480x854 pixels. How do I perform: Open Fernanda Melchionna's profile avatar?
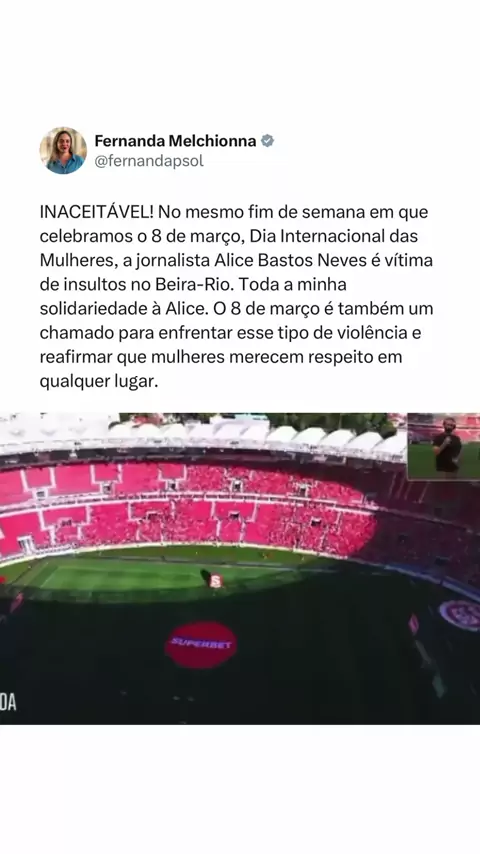pos(63,150)
